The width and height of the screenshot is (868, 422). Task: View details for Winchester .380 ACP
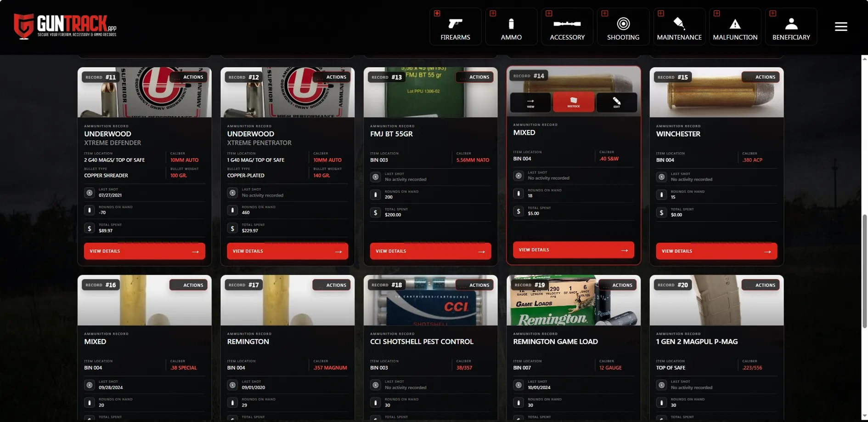(716, 251)
